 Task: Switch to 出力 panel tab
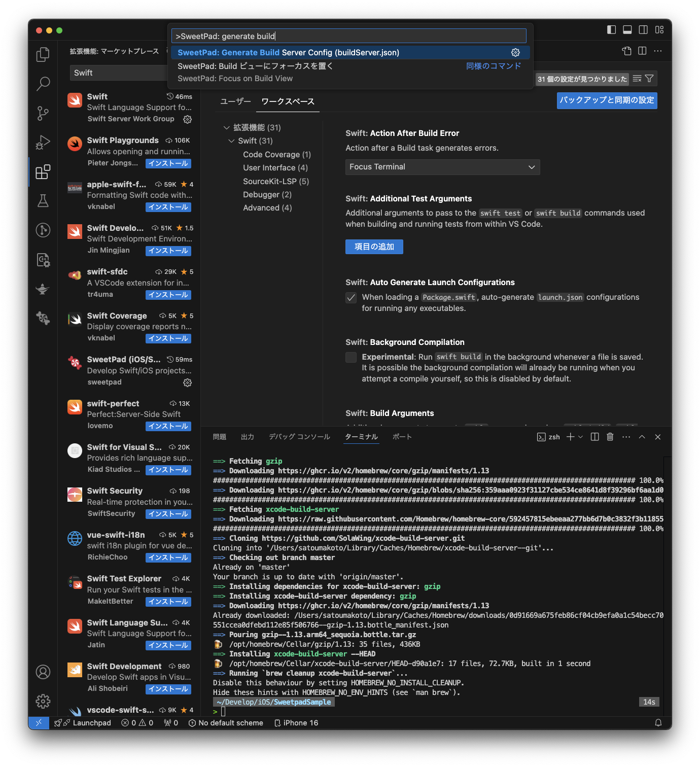[248, 437]
